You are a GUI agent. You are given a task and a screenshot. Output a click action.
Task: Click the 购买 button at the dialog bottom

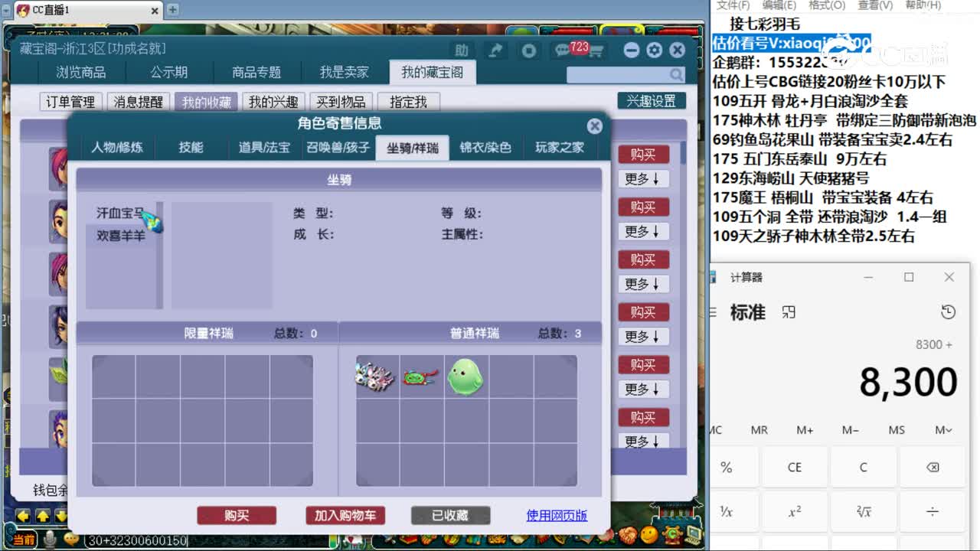tap(237, 515)
